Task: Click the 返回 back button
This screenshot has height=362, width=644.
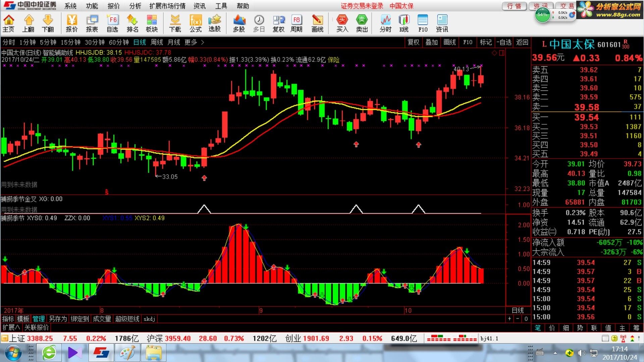Action: (x=522, y=42)
